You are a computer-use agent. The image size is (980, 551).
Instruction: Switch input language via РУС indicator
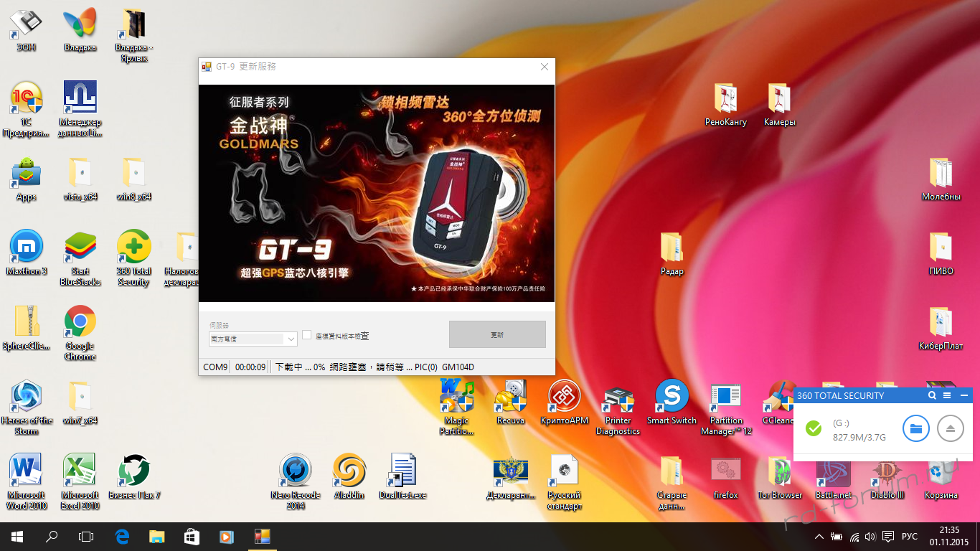[x=909, y=537]
